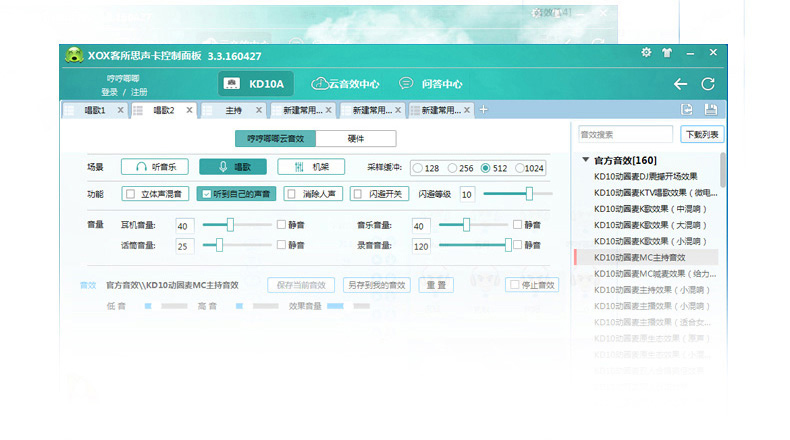This screenshot has height=440, width=790.
Task: Mute the 录音音量 checkbox
Action: tap(517, 245)
